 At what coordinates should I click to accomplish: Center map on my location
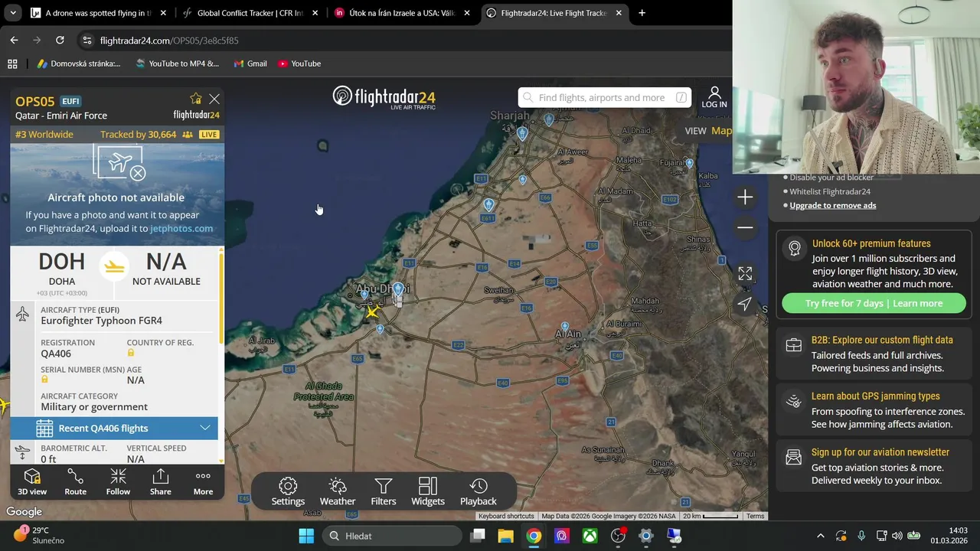pos(745,304)
